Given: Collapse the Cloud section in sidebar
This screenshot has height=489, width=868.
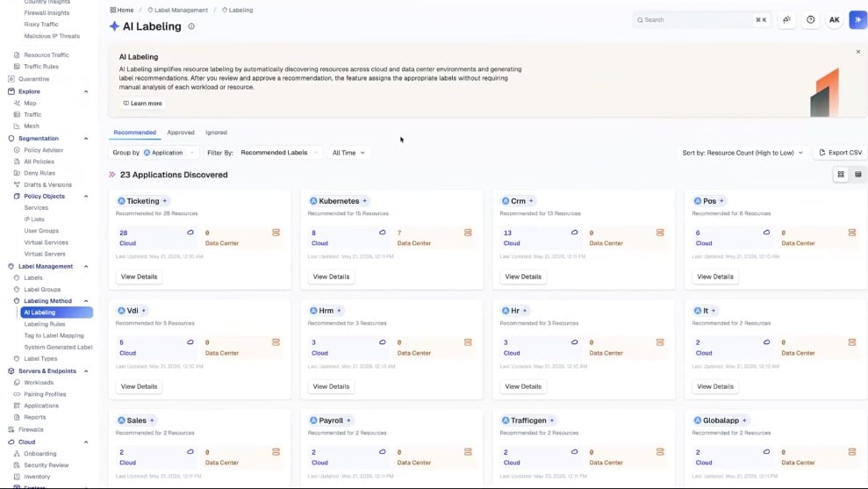Looking at the screenshot, I should point(86,442).
